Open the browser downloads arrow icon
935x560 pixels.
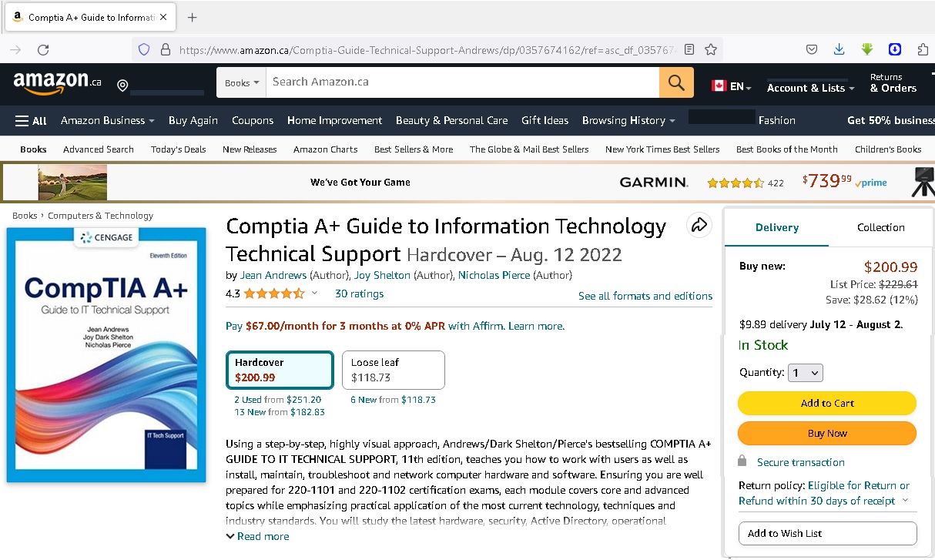point(839,49)
